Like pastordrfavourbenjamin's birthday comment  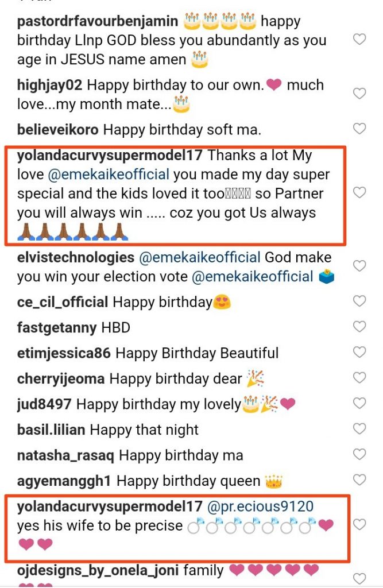tap(359, 39)
